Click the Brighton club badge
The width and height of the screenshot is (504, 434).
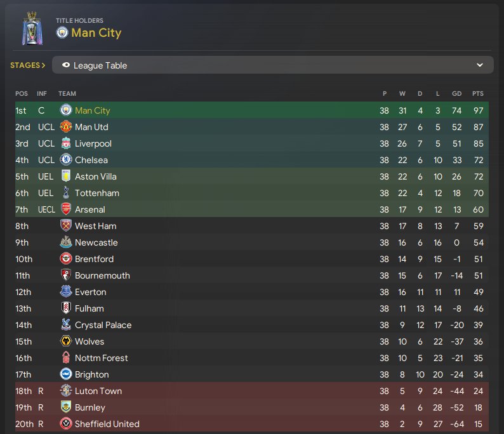pyautogui.click(x=66, y=374)
